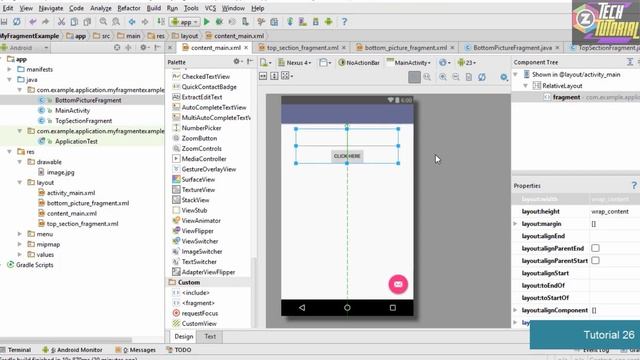The image size is (640, 360).
Task: Switch to BottomPictureFragment.java tab
Action: click(x=512, y=48)
